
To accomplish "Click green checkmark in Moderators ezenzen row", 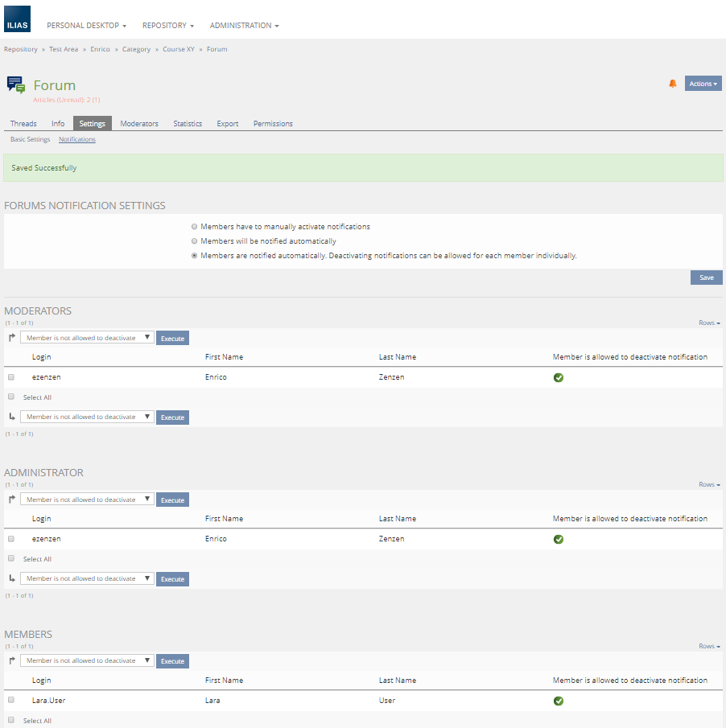I will 559,377.
